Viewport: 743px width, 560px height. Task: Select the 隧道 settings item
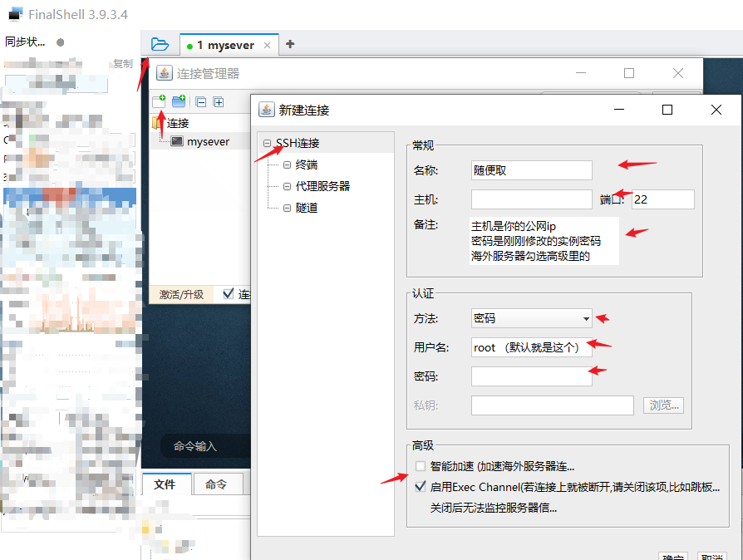click(306, 208)
